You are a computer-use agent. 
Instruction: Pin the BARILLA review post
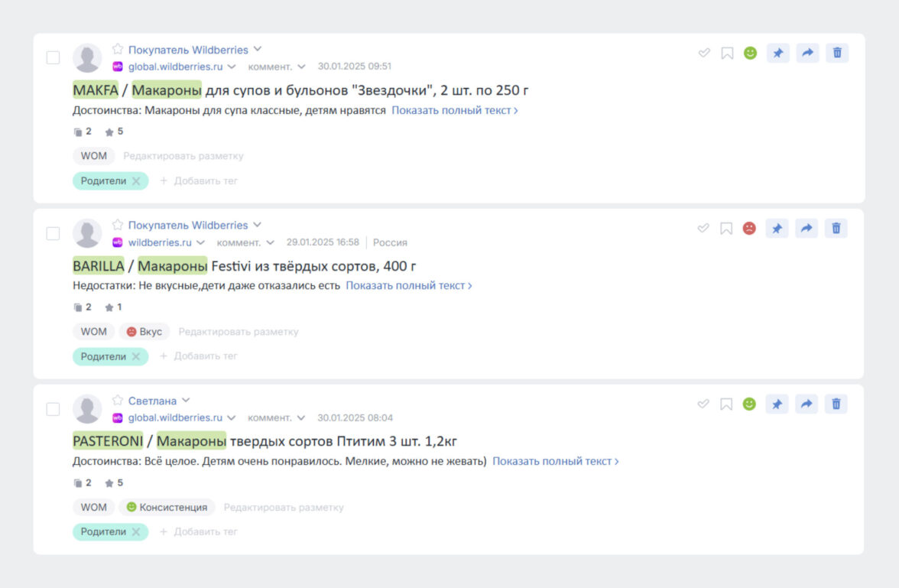point(777,229)
